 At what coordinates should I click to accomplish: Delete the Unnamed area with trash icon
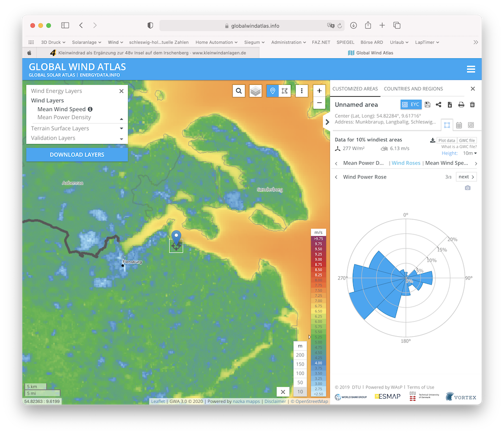pos(472,104)
